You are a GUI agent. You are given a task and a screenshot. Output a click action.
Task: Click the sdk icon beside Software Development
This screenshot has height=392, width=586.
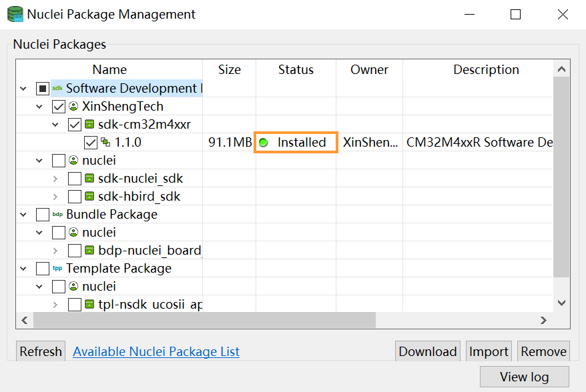point(57,89)
